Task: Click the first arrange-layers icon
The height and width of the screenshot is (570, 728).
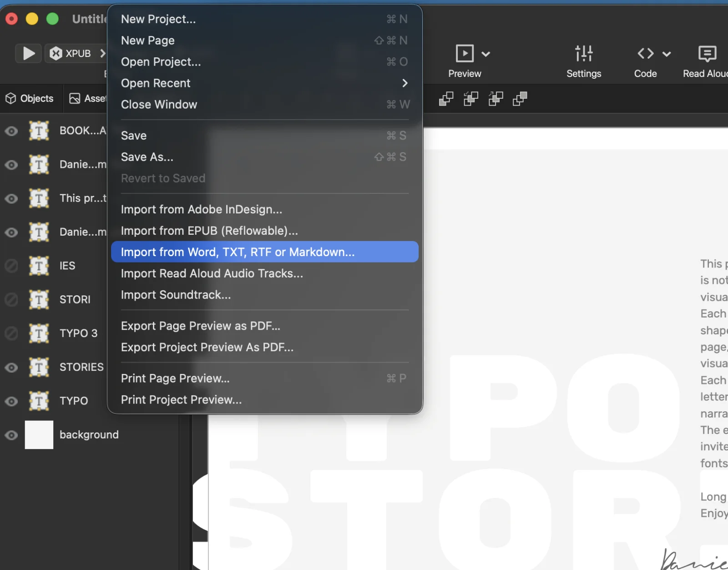Action: coord(446,98)
